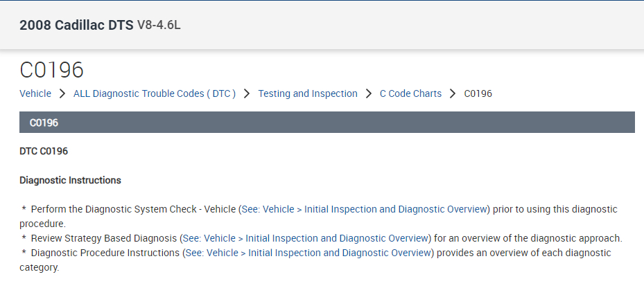Open ALL Diagnostic Trouble Codes breadcrumb

point(155,93)
